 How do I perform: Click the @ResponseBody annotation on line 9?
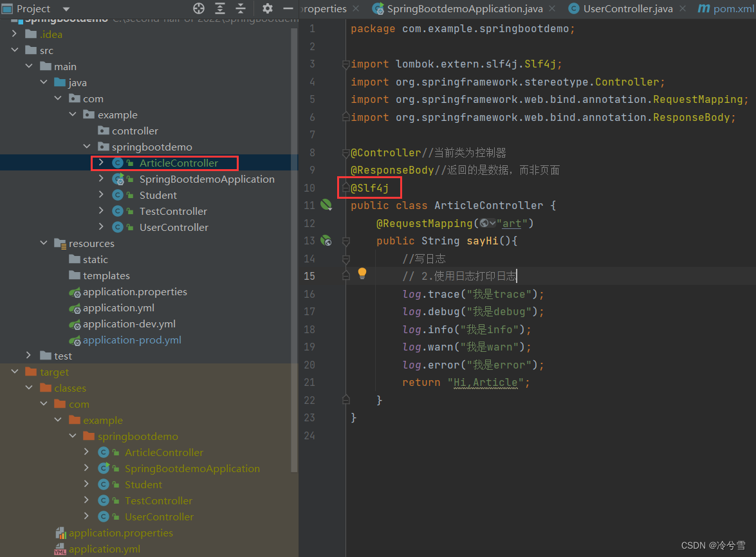(x=392, y=170)
